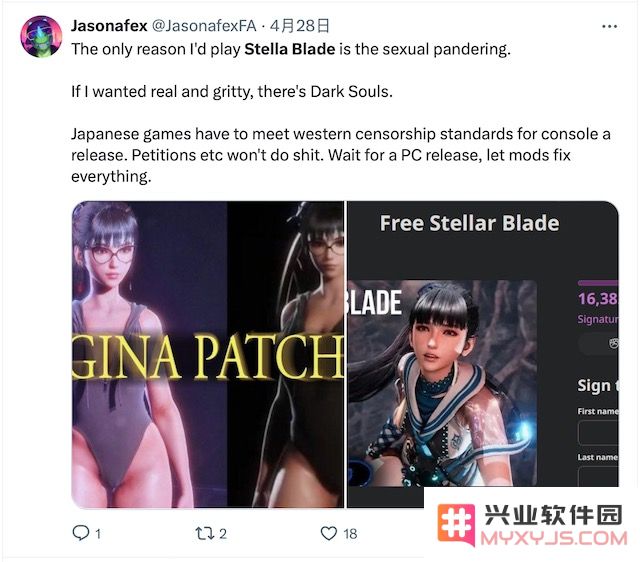
Task: Click the bold Stella Blade text
Action: 290,49
